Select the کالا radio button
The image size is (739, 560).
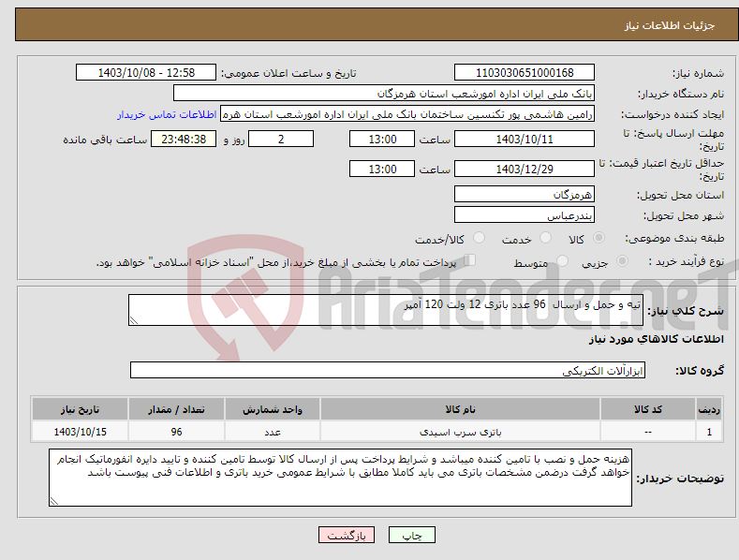(599, 238)
